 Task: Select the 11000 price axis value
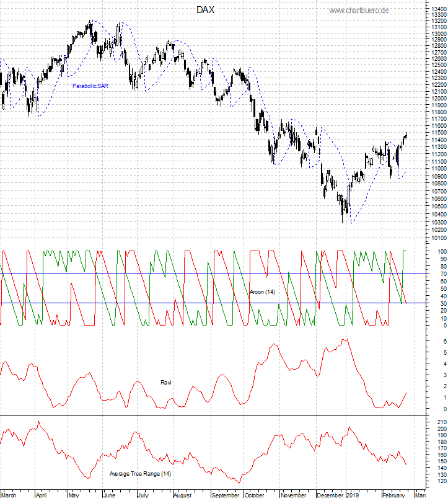click(439, 169)
